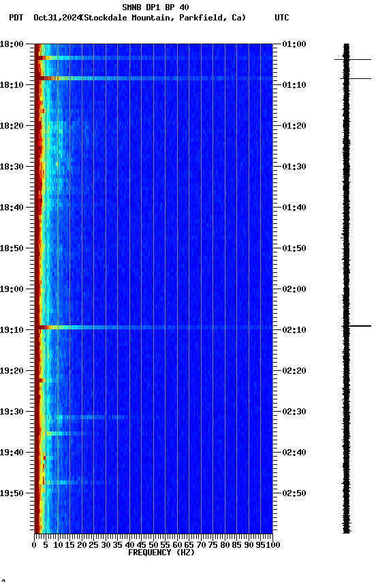
Task: Click the '50' frequency axis label
Action: click(x=153, y=545)
